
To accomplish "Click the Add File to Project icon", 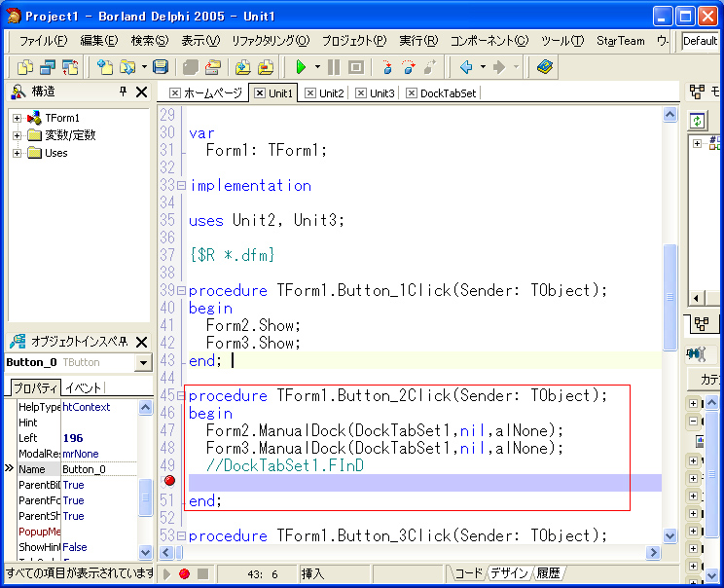I will 243,67.
